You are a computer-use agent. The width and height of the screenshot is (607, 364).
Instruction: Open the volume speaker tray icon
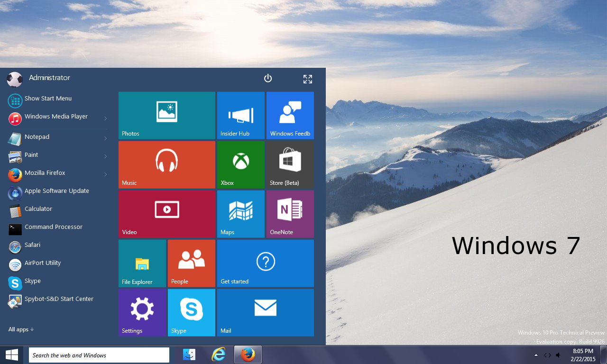(x=559, y=355)
